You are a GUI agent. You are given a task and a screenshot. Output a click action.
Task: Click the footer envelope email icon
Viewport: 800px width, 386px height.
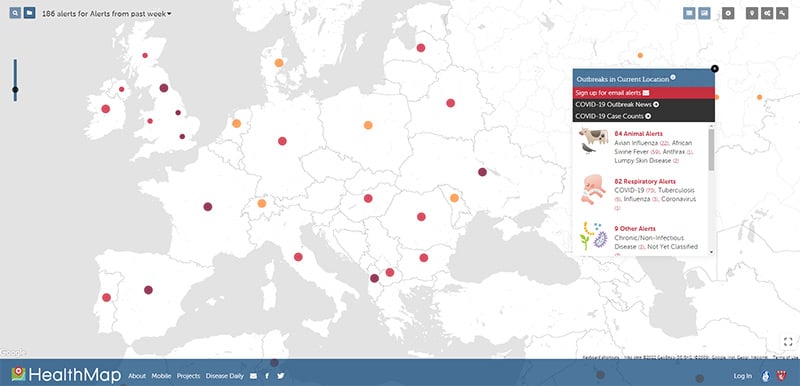[254, 376]
